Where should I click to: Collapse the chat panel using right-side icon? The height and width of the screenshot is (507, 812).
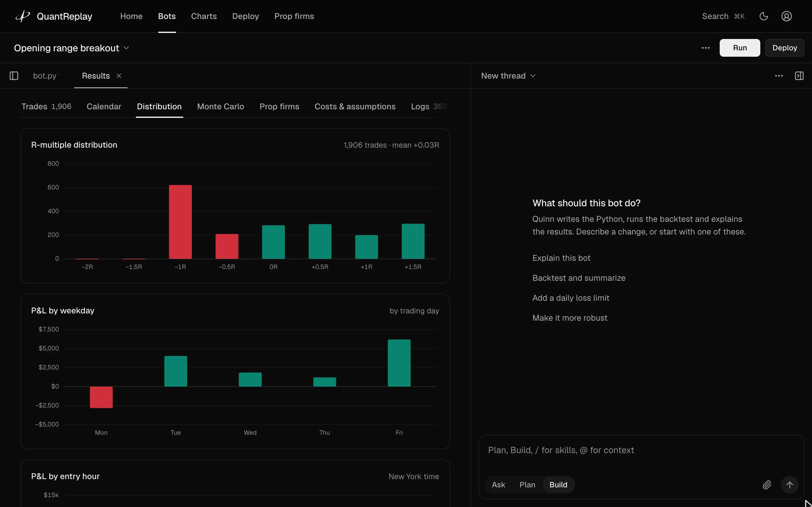pyautogui.click(x=799, y=76)
